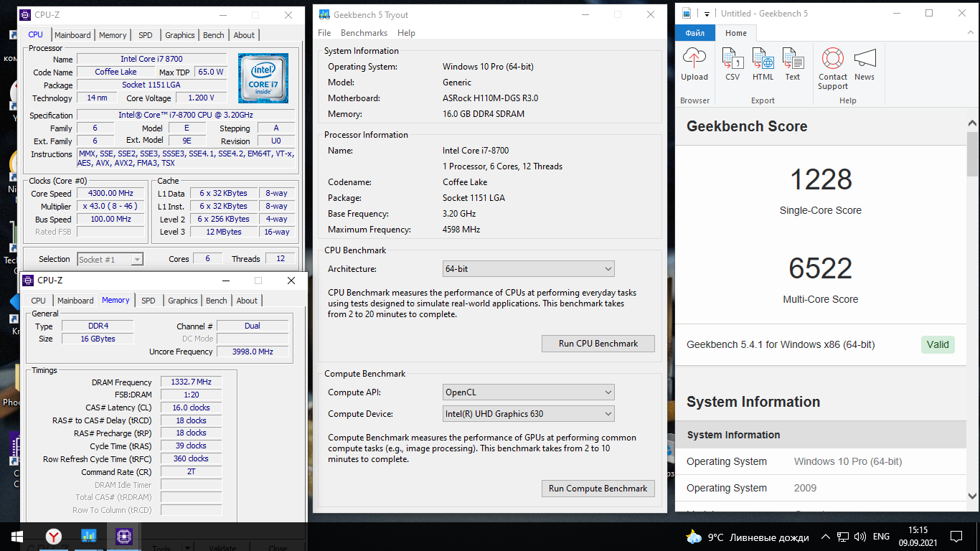
Task: Select Mainboard tab in lower CPU-Z window
Action: click(75, 301)
